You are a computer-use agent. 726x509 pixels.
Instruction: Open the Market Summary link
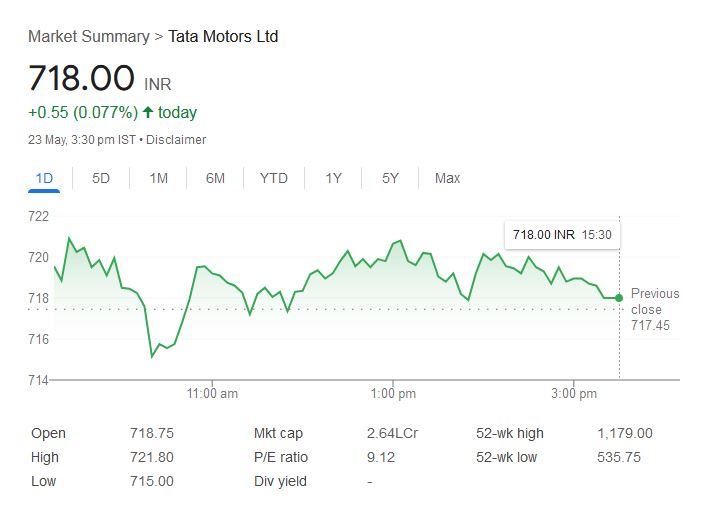click(88, 37)
